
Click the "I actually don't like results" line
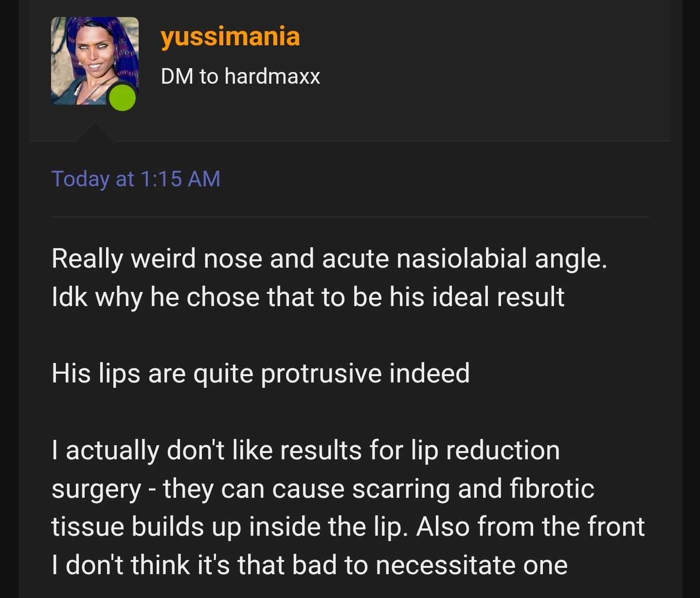pos(305,450)
